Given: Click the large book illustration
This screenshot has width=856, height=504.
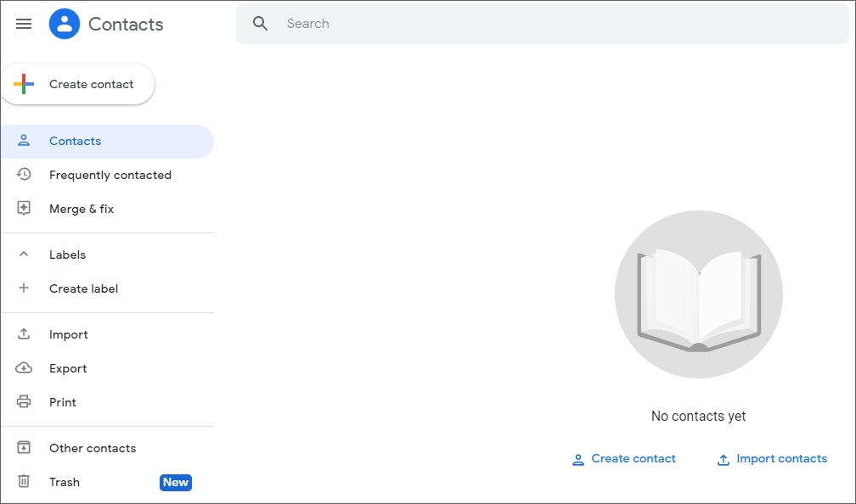Looking at the screenshot, I should pos(698,294).
